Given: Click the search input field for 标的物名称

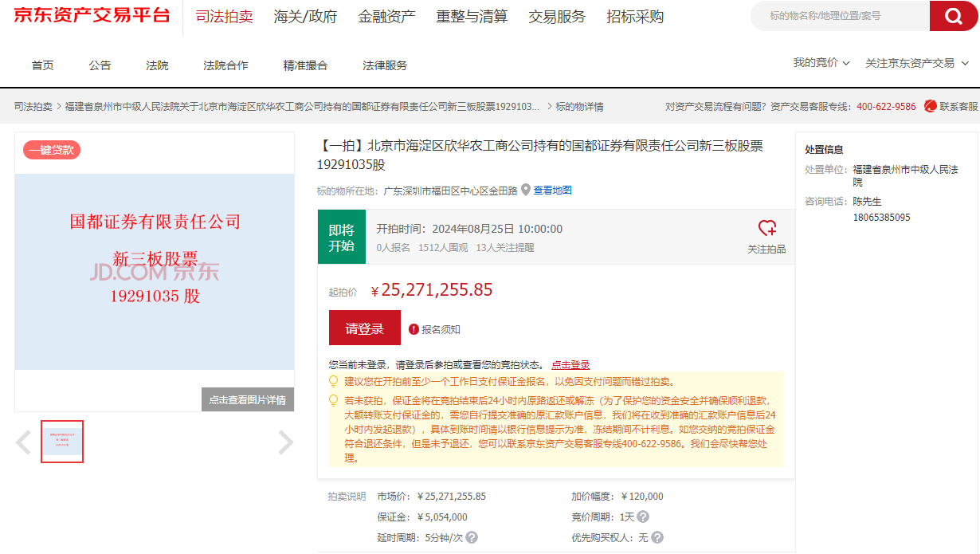Looking at the screenshot, I should point(841,16).
